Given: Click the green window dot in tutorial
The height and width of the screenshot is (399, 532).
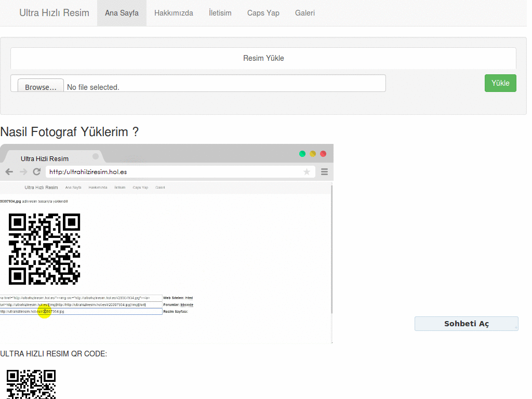Looking at the screenshot, I should click(302, 154).
